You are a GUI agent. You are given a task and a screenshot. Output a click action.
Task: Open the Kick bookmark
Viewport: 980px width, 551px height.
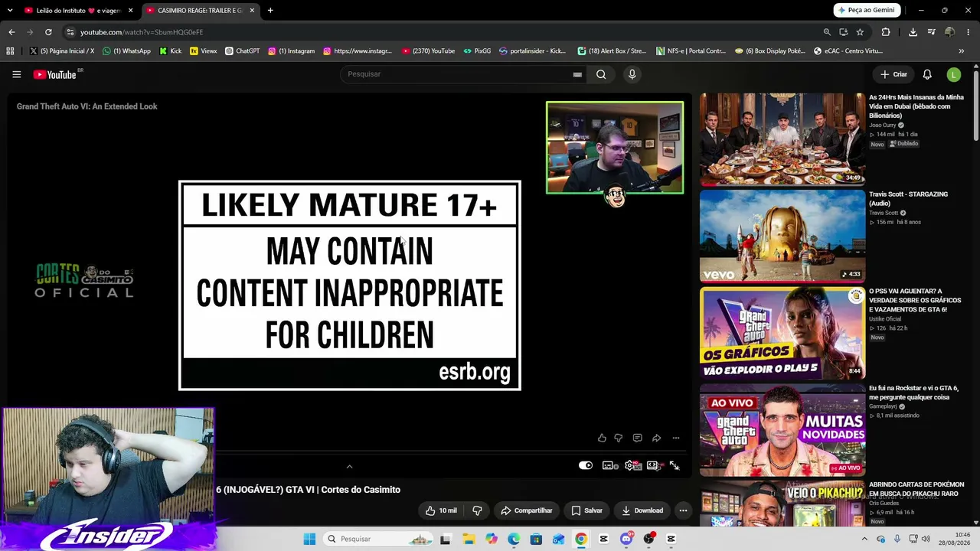(171, 51)
